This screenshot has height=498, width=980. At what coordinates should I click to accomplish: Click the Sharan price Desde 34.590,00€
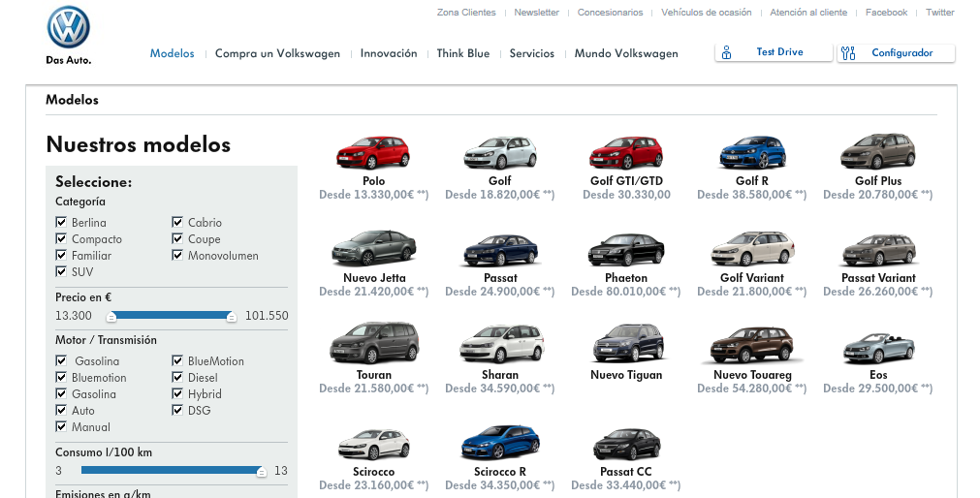pos(499,389)
